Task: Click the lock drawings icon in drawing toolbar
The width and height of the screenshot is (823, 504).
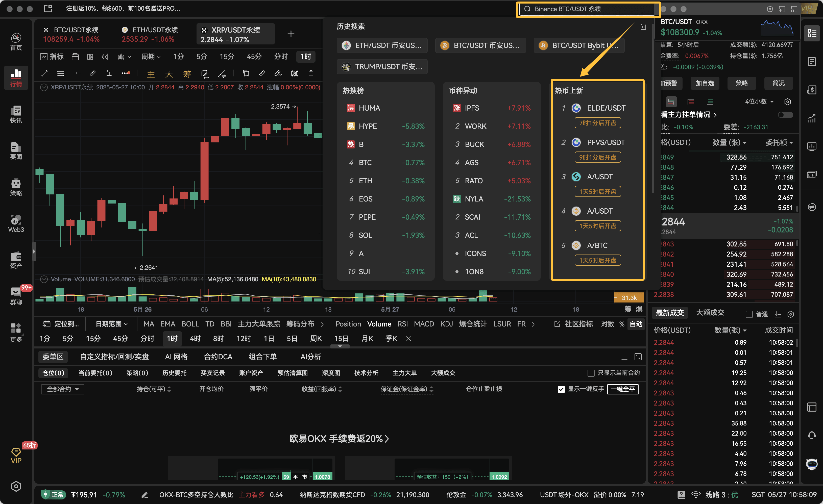Action: tap(311, 73)
